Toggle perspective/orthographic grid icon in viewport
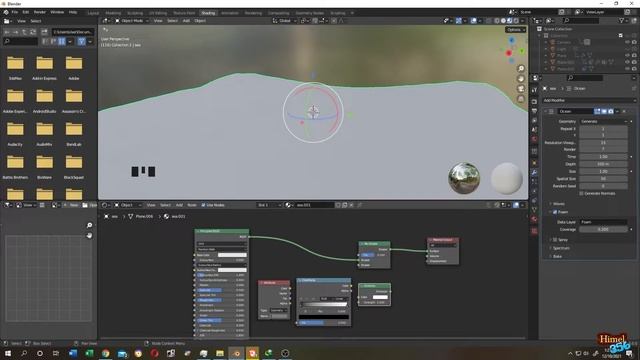Viewport: 640px width, 360px height. coord(521,99)
